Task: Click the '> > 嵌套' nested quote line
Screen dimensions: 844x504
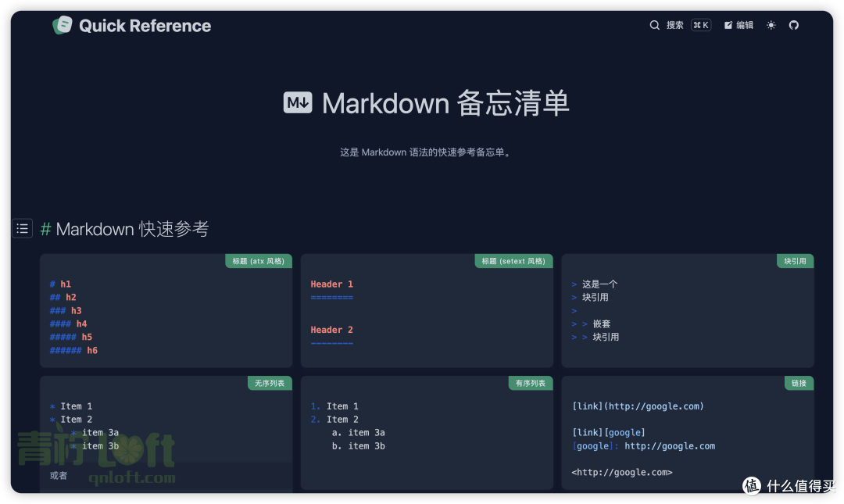Action: point(591,324)
